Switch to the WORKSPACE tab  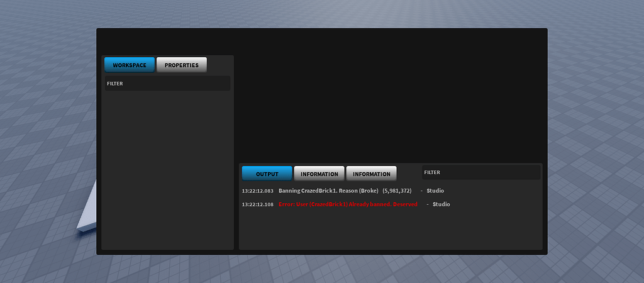tap(130, 65)
